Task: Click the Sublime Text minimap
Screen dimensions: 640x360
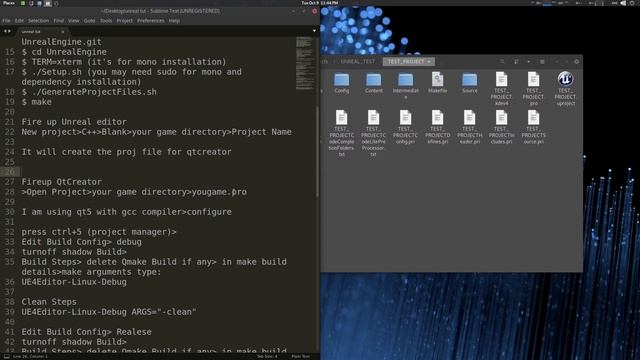Action: (304, 63)
